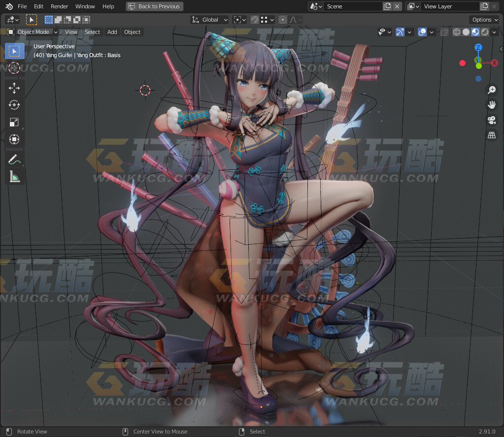Click the active tool icon in header
Viewport: 504px width, 437px height.
[x=31, y=20]
